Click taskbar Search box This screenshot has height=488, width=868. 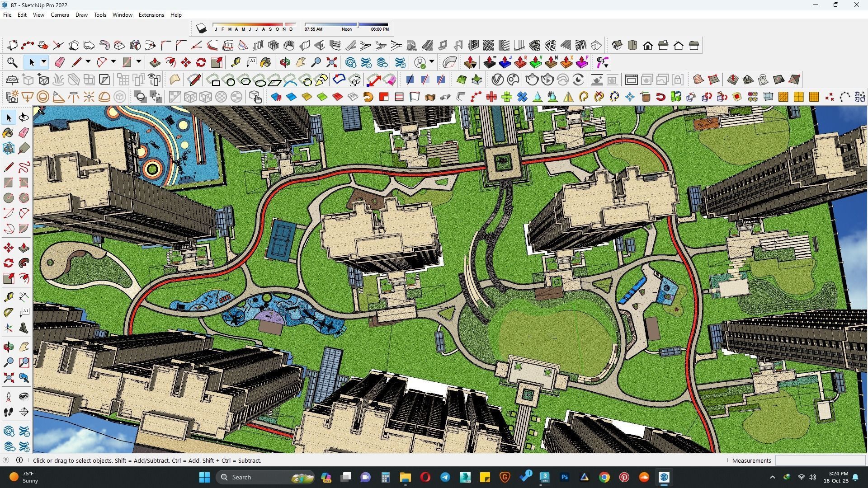[x=266, y=477]
